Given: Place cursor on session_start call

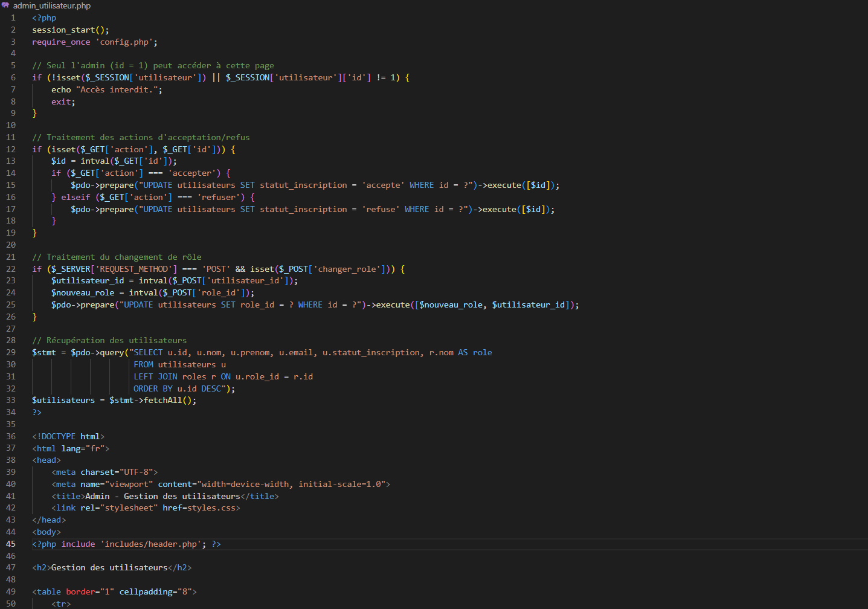Looking at the screenshot, I should pos(71,30).
